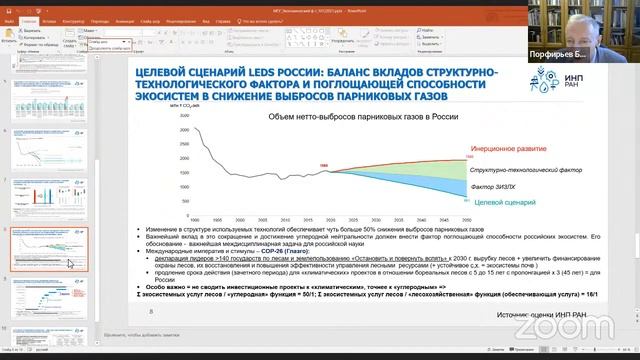
Task: Click the Save icon in the quick access toolbar
Action: [9, 11]
